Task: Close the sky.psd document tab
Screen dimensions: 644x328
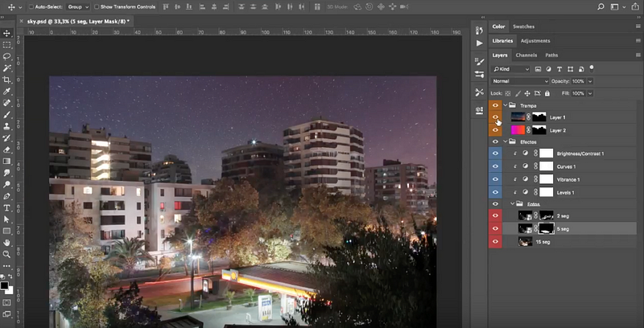Action: pyautogui.click(x=21, y=21)
